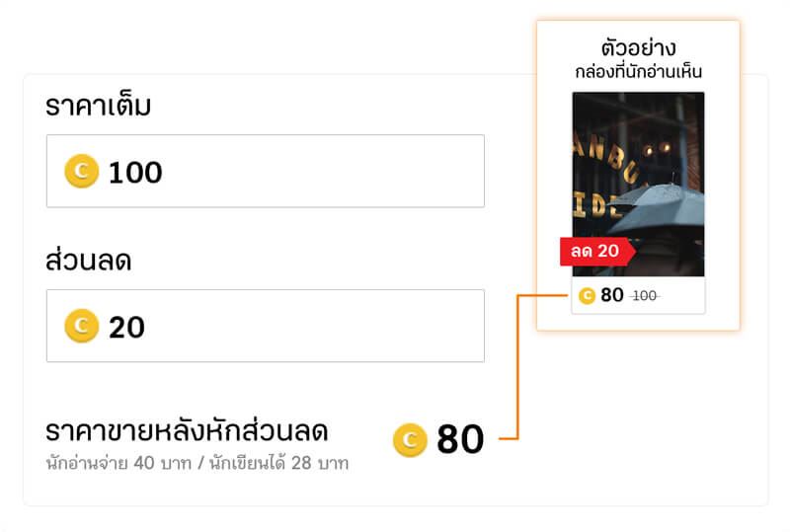The image size is (790, 532).
Task: Click the strikethrough 100 price in preview
Action: (x=645, y=296)
